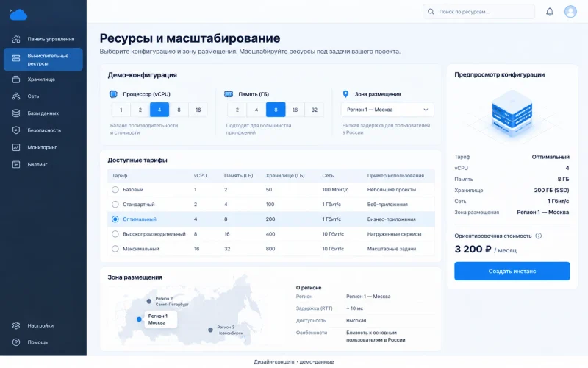
Task: Choose 16 GB in memory selector
Action: [x=295, y=110]
